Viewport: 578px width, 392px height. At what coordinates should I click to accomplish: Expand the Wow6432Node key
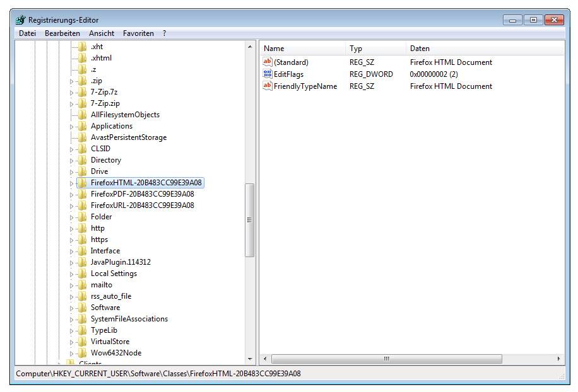[71, 354]
